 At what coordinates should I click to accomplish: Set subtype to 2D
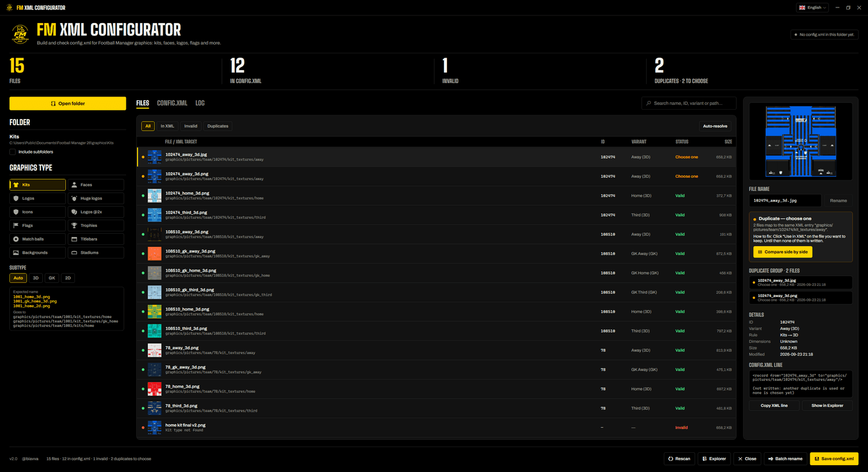68,278
